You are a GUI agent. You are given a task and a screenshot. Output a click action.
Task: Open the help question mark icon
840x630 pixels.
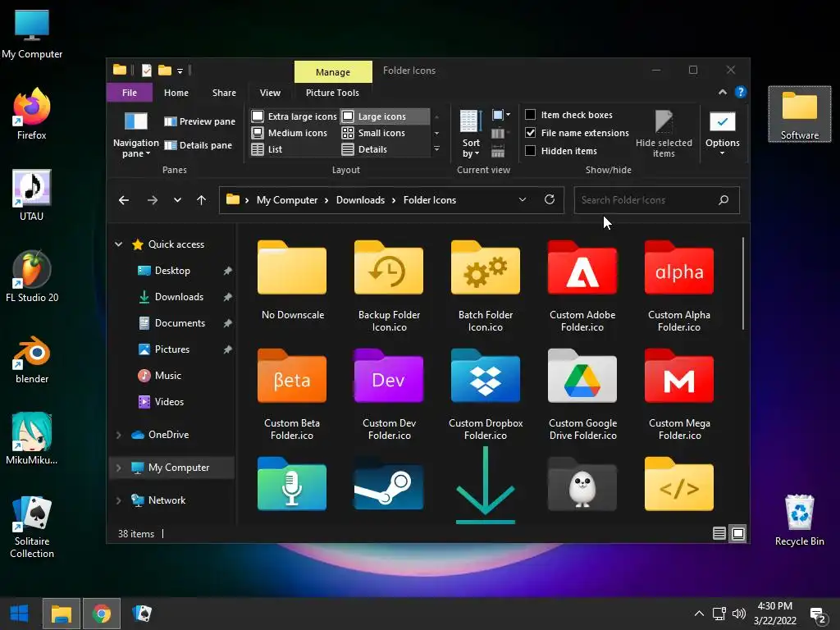tap(741, 92)
